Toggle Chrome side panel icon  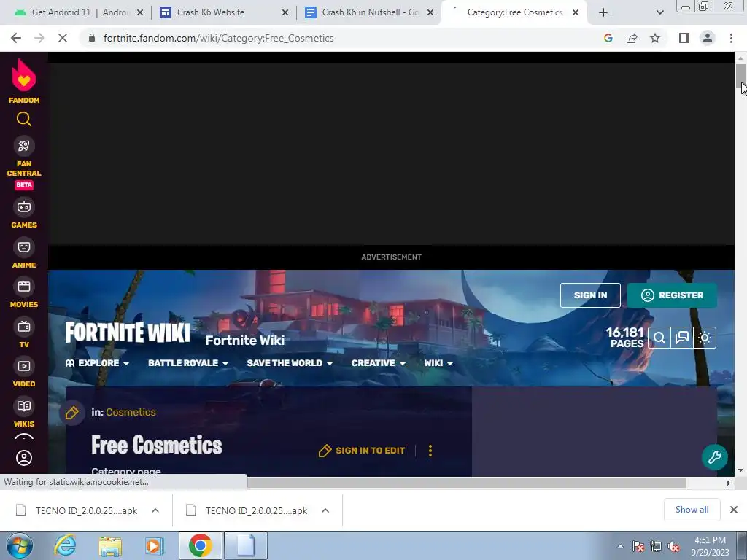click(x=684, y=38)
